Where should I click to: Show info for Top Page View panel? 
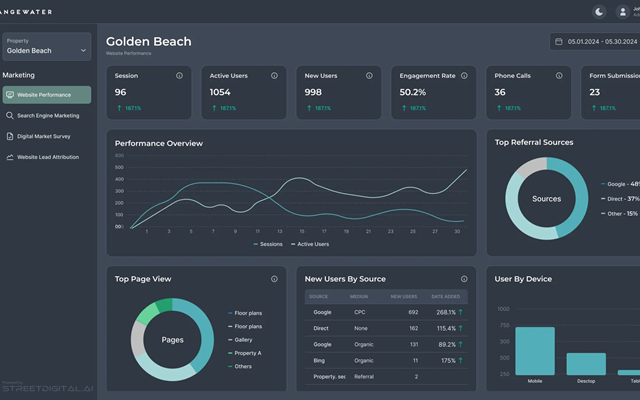[274, 279]
